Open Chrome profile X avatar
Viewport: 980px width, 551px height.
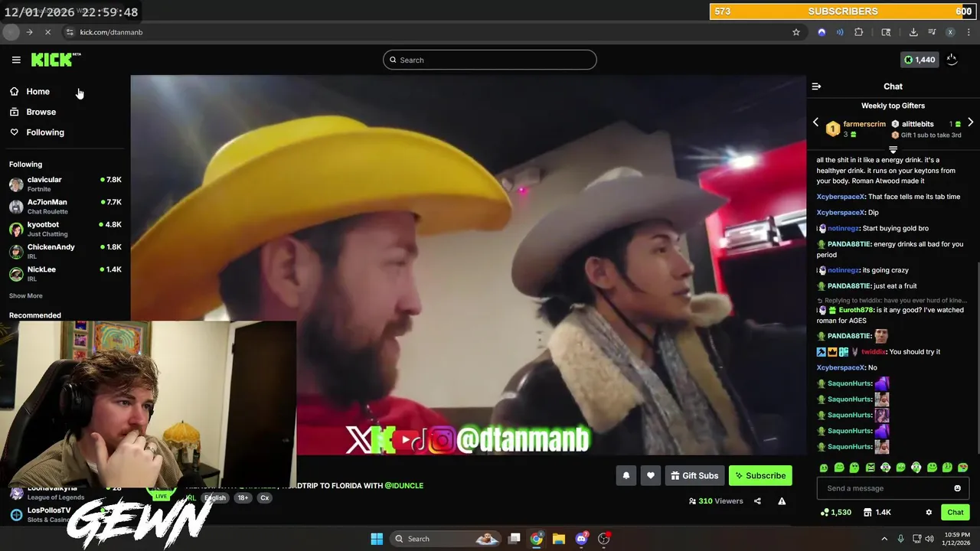click(950, 32)
